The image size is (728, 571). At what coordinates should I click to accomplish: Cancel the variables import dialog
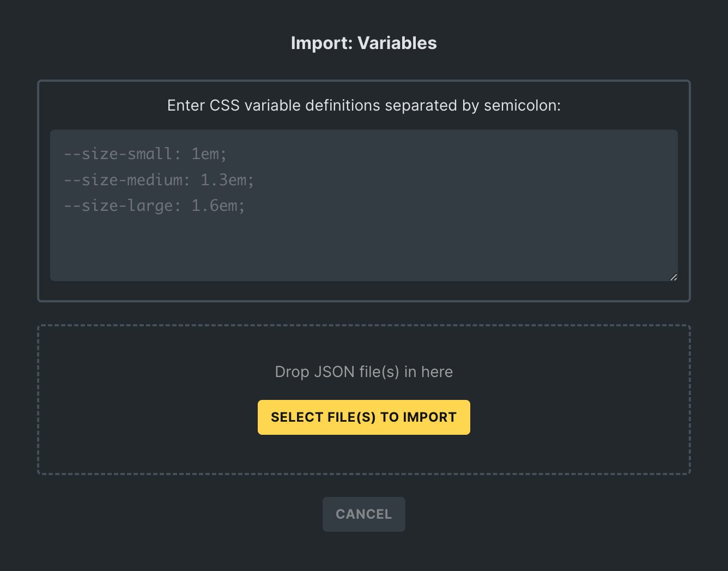click(363, 514)
